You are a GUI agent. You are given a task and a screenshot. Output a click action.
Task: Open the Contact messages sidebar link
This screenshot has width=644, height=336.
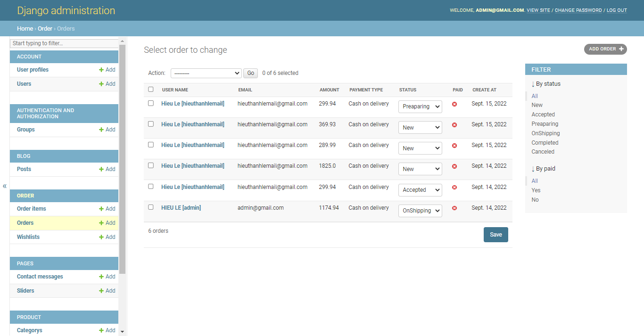pos(40,277)
